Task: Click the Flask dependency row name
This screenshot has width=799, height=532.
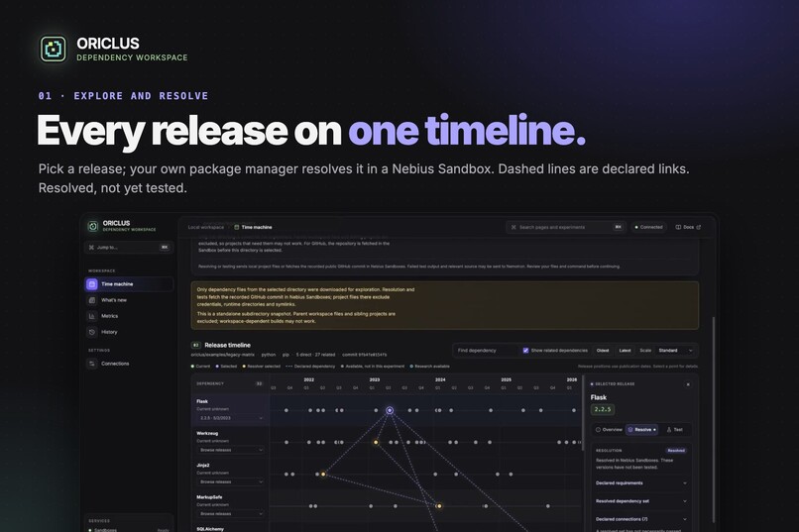Action: [x=202, y=401]
